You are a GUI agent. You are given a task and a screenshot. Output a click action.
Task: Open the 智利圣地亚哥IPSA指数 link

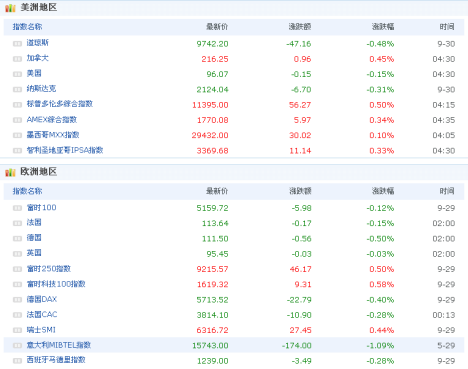click(x=65, y=150)
